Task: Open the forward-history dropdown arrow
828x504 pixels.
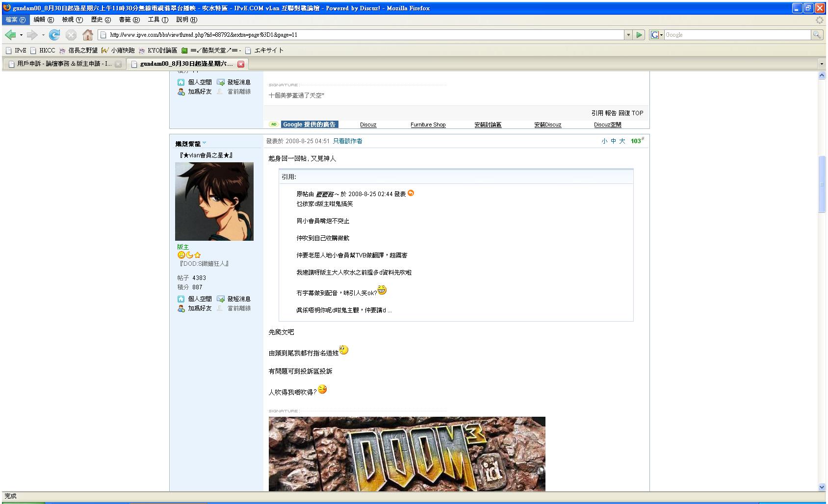Action: pyautogui.click(x=43, y=35)
